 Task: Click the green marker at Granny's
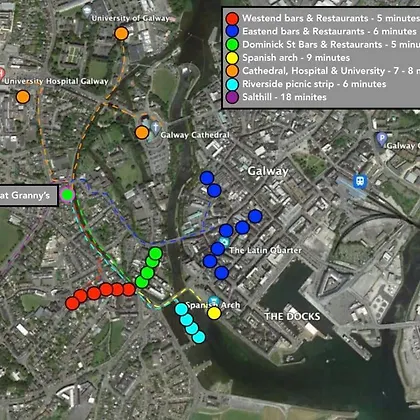[67, 194]
